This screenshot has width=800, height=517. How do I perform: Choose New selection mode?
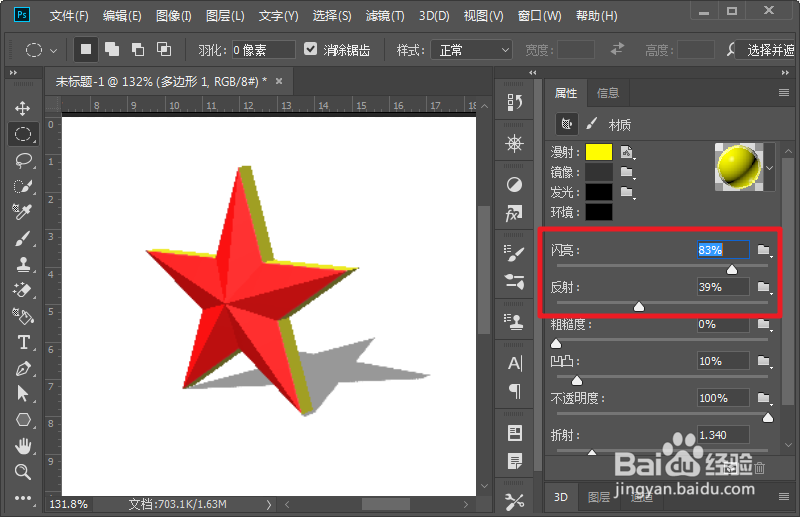(86, 50)
